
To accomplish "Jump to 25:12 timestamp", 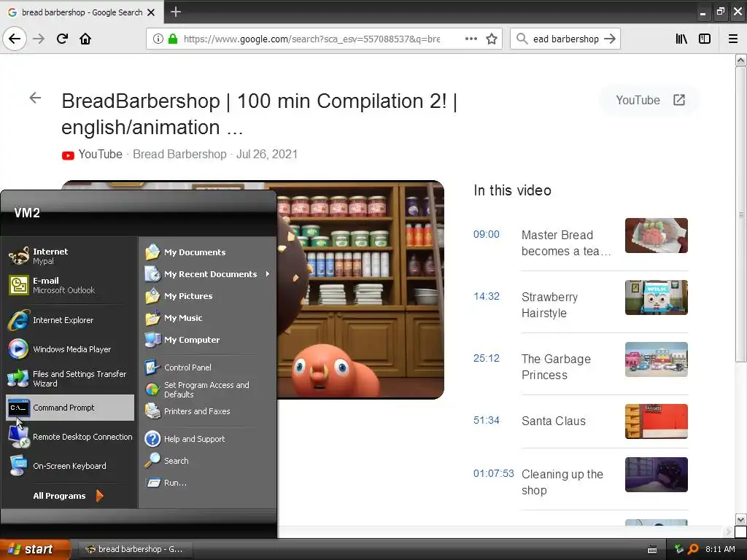I will click(x=487, y=358).
